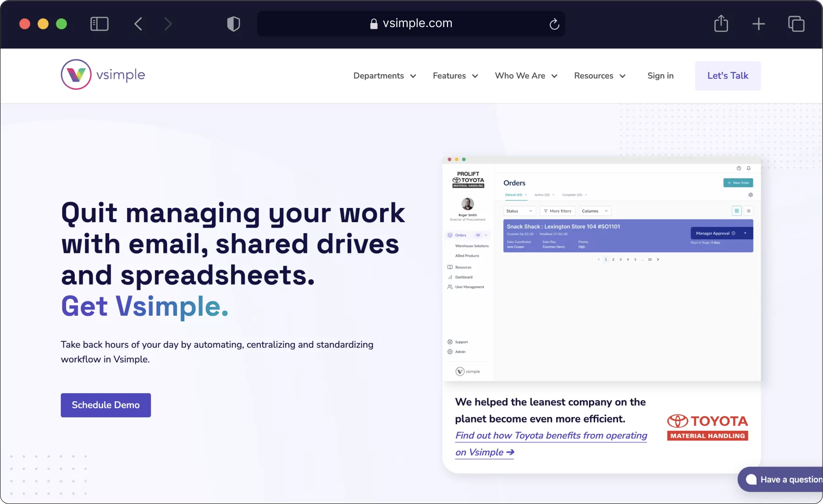Go back with Safari's back arrow
823x504 pixels.
pyautogui.click(x=138, y=24)
